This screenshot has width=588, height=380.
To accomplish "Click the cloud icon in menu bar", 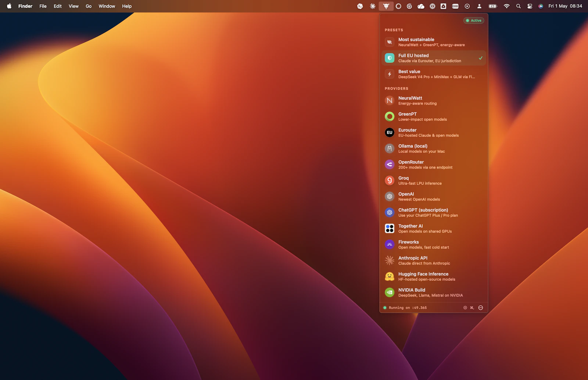I will (x=421, y=6).
